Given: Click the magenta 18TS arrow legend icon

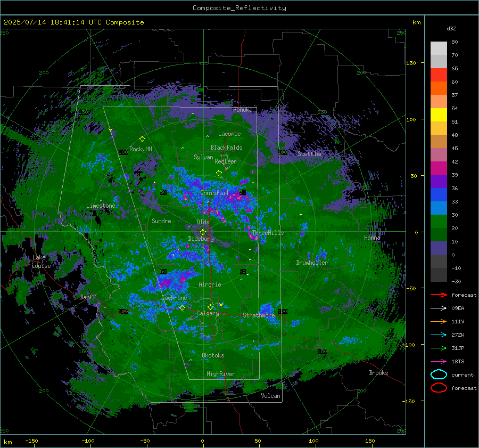Looking at the screenshot, I should tap(439, 362).
